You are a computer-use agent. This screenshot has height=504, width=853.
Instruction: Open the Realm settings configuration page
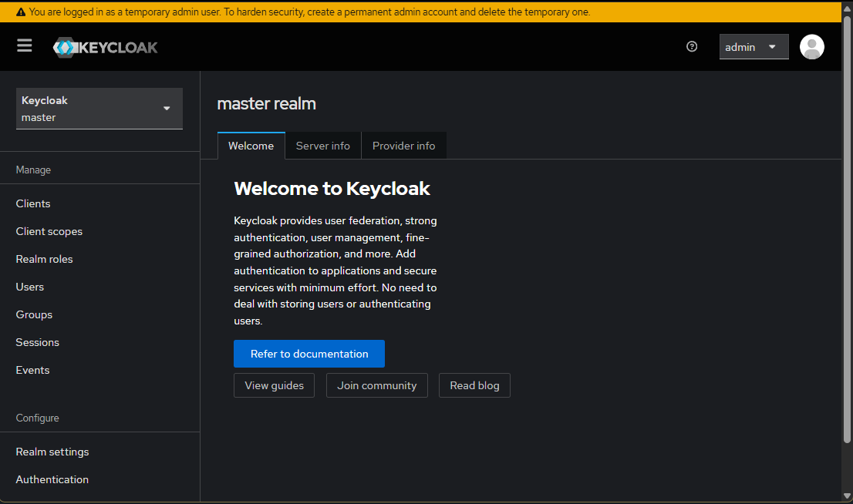coord(52,451)
